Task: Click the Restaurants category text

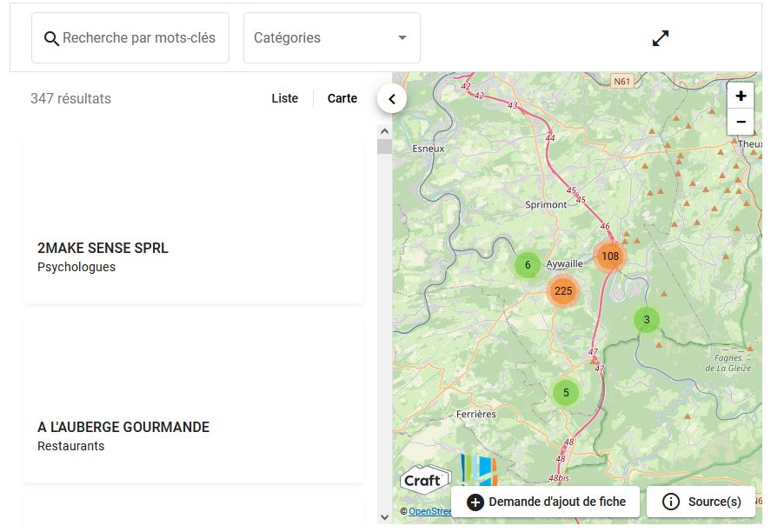Action: (70, 446)
